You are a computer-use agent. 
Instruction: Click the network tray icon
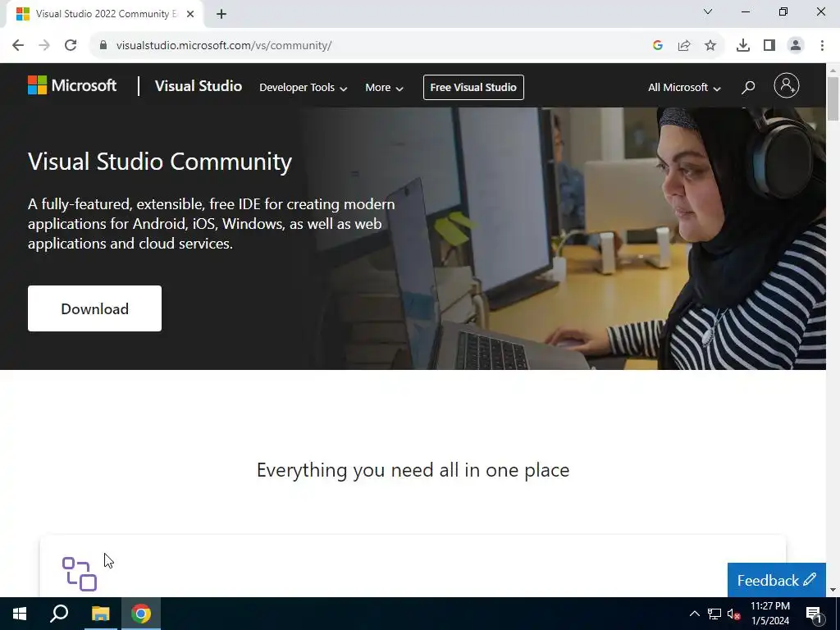[x=714, y=614]
